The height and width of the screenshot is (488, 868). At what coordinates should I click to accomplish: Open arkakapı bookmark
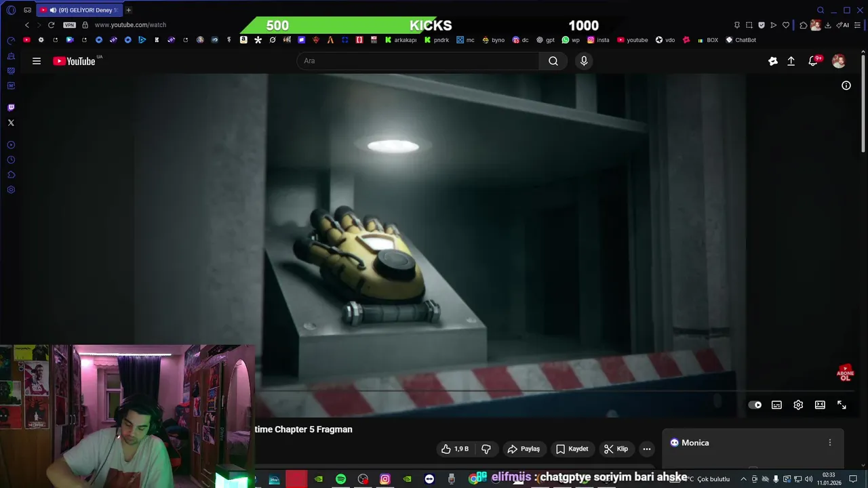tap(401, 40)
